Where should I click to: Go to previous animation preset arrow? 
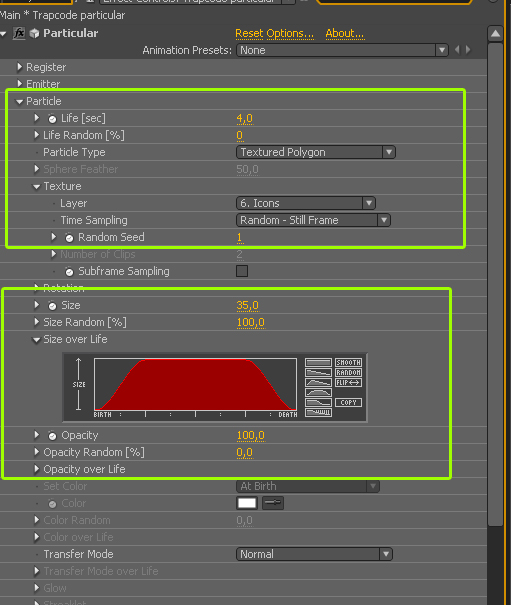coord(457,50)
